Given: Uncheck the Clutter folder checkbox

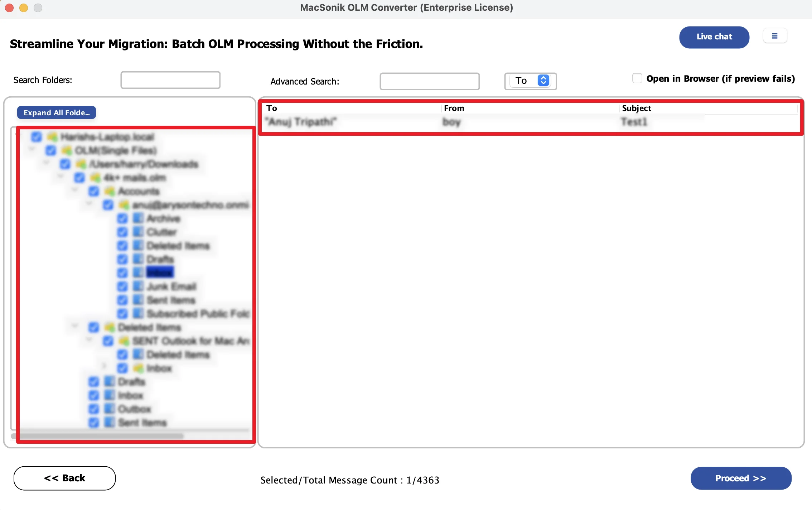Looking at the screenshot, I should tap(122, 232).
